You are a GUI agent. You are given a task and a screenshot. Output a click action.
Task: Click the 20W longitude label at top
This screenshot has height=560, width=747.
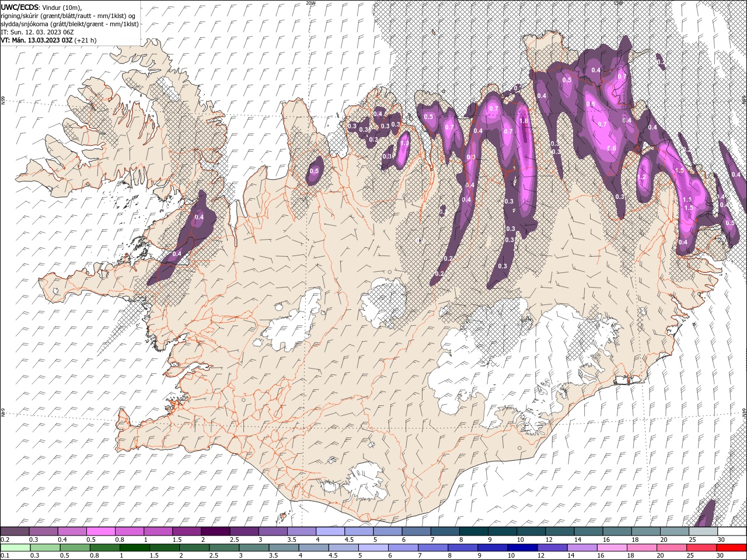(310, 3)
